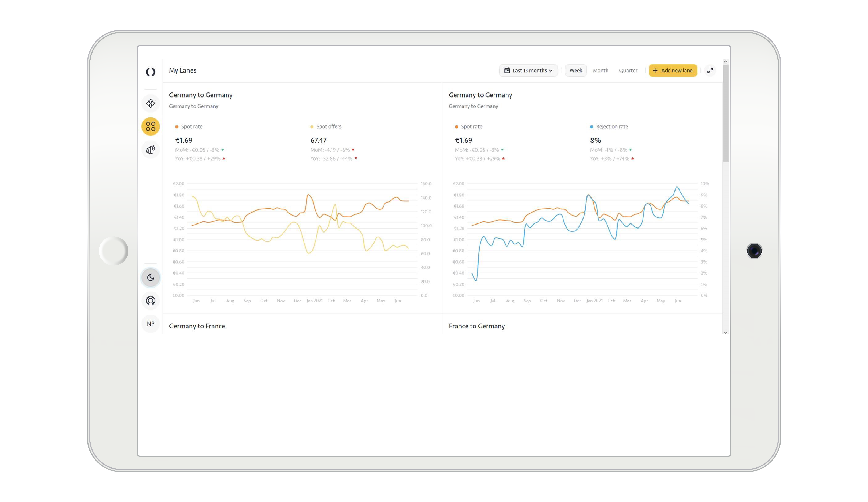Open the route direction sign icon
This screenshot has width=868, height=502.
(x=150, y=103)
